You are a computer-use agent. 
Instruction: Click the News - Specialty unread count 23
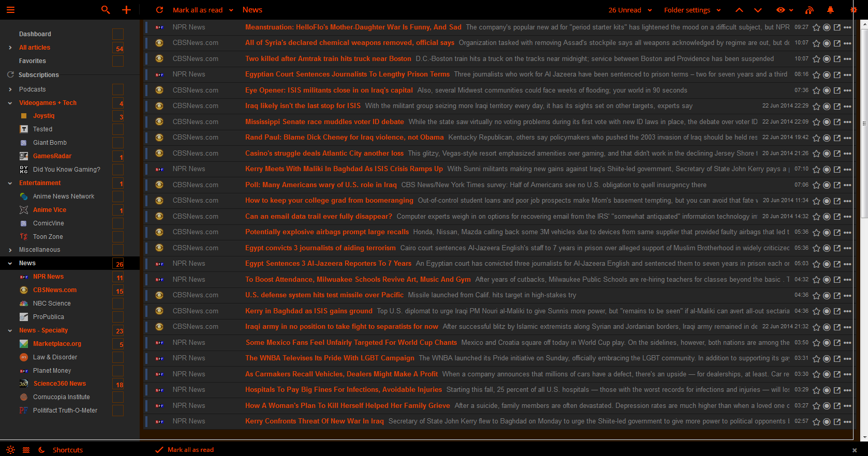click(119, 331)
